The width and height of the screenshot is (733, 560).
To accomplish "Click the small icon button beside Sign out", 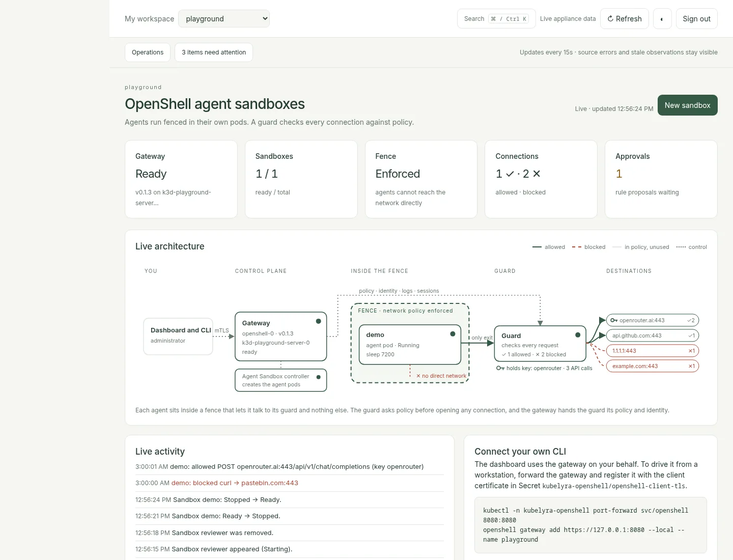I will pyautogui.click(x=662, y=19).
